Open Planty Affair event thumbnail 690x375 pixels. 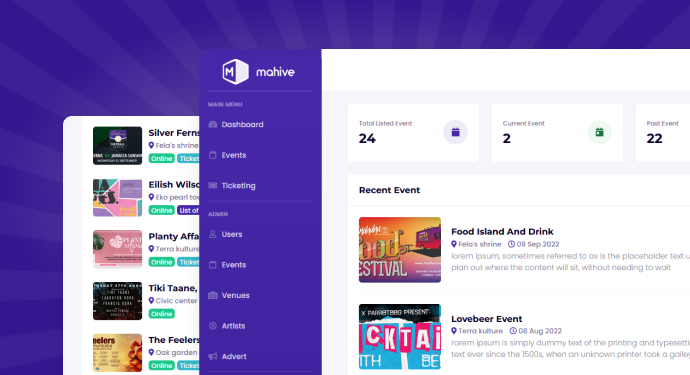click(x=117, y=249)
